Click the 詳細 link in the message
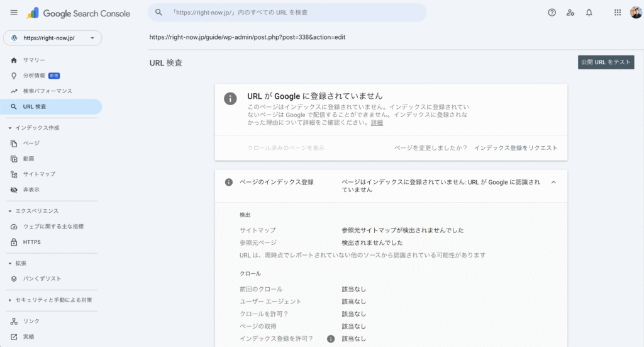The image size is (644, 347). click(377, 123)
